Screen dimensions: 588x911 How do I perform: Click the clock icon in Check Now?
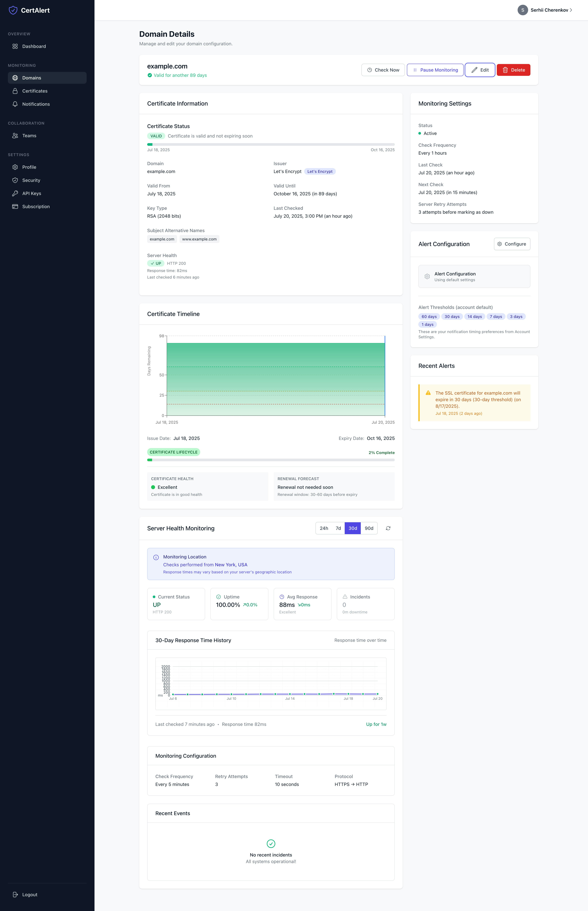[x=370, y=70]
